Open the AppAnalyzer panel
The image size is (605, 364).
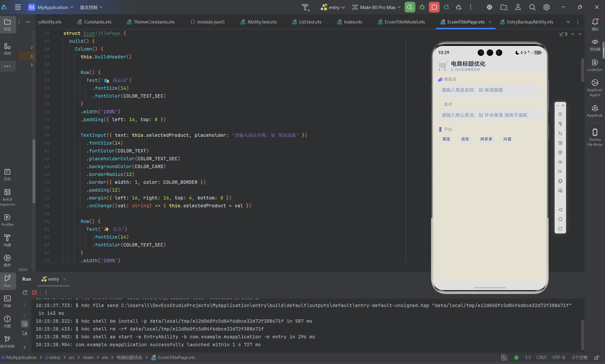pos(595,111)
